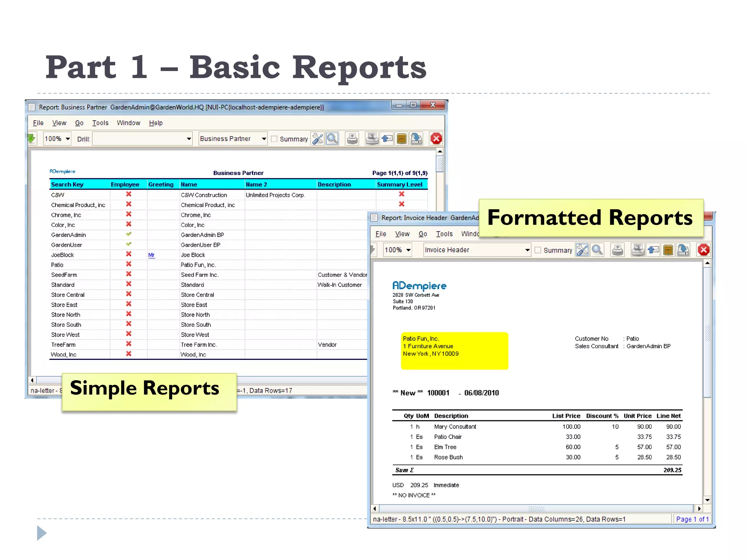Click green check mark in GardenAdmin Employee cell
Screen dimensions: 747x560
129,234
